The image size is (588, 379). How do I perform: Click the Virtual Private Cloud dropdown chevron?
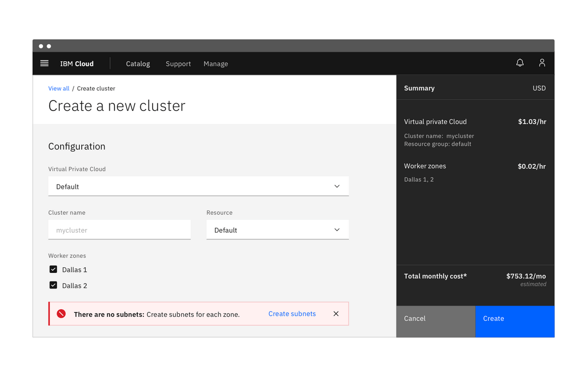pyautogui.click(x=337, y=186)
